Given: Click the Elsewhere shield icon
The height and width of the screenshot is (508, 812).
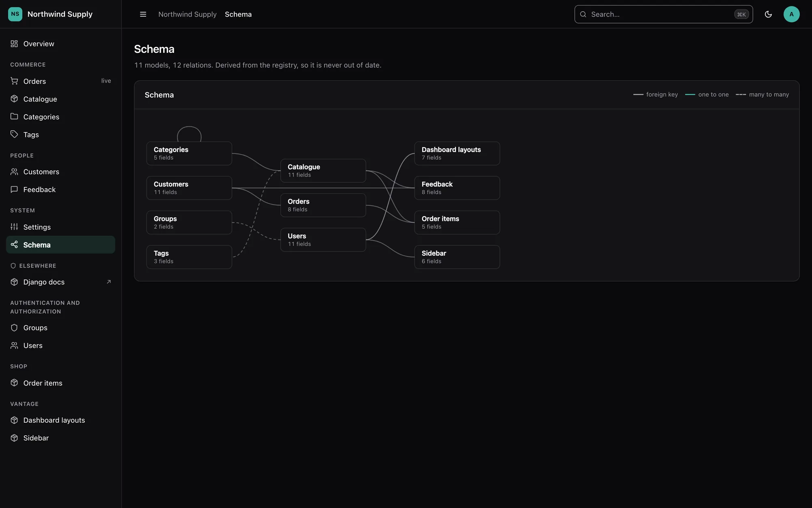Looking at the screenshot, I should tap(13, 266).
